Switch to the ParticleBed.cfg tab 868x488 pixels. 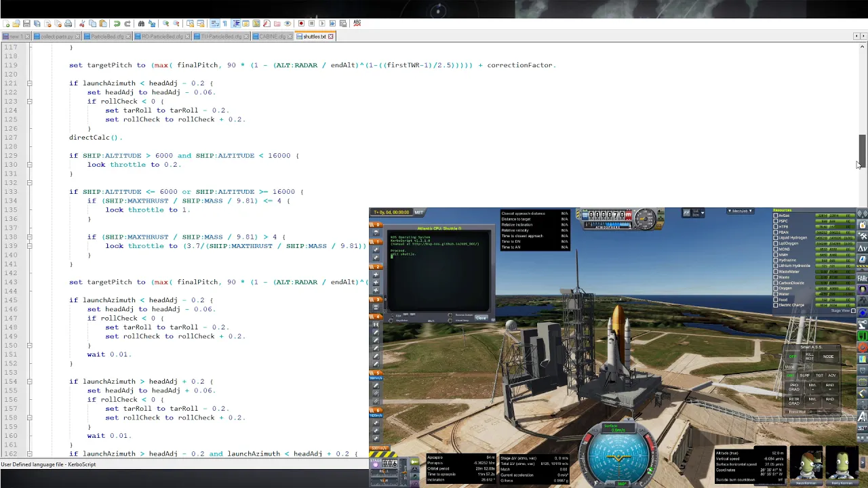(x=107, y=37)
